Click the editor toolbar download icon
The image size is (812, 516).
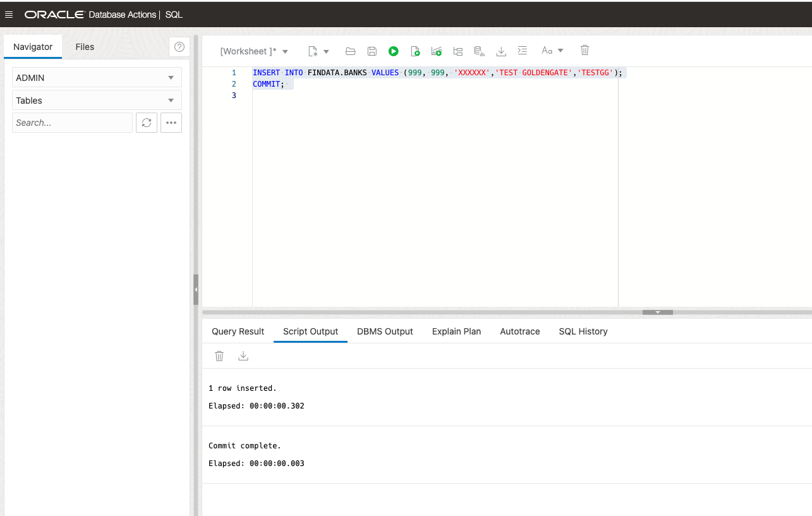coord(501,51)
